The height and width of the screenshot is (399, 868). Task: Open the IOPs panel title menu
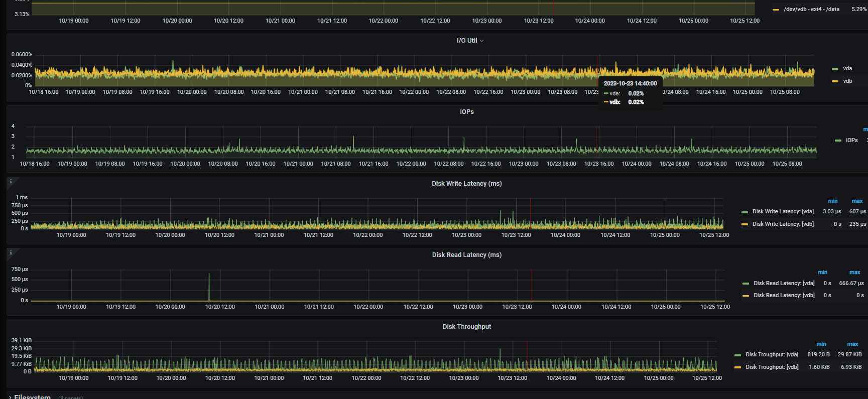coord(466,112)
